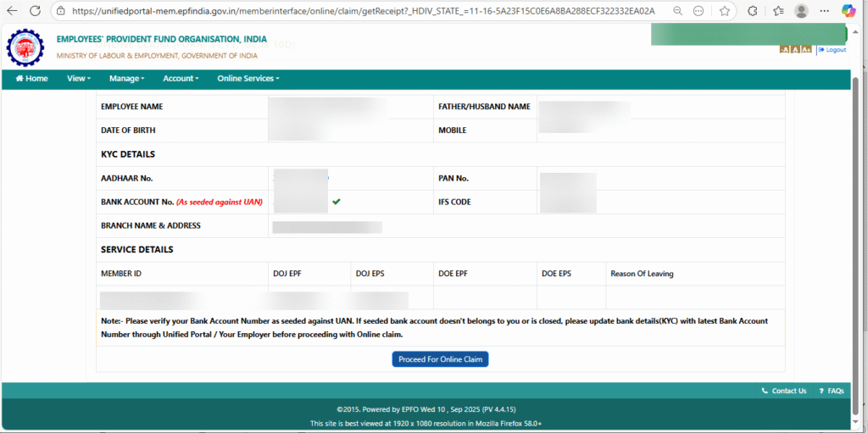Click the Reason Of Leaving column header
This screenshot has height=433, width=868.
click(643, 274)
